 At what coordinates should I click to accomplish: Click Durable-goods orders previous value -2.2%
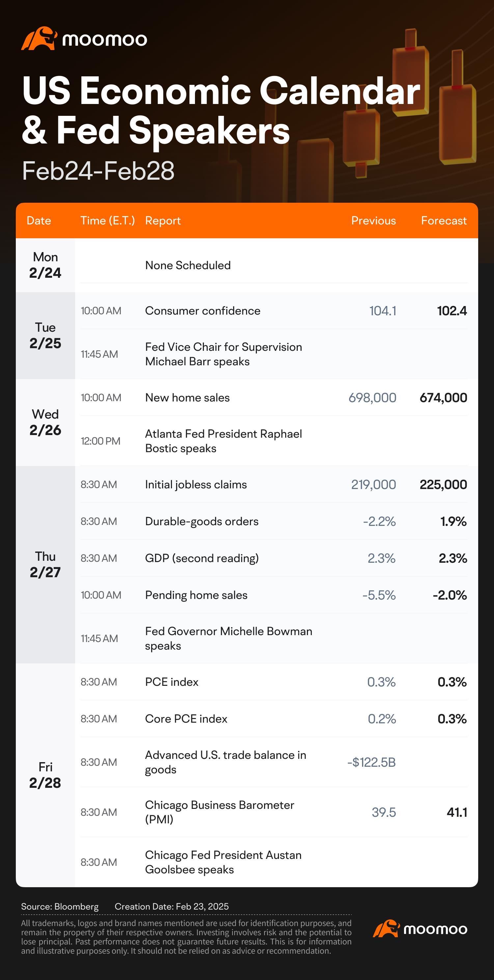pyautogui.click(x=379, y=521)
